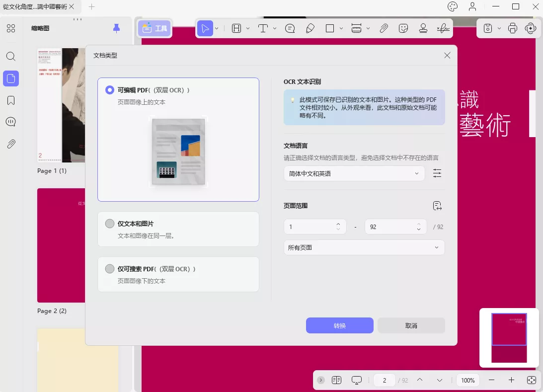Choose the 仅可搜索 PDF（双层 OCR） option
543x392 pixels.
pyautogui.click(x=110, y=269)
